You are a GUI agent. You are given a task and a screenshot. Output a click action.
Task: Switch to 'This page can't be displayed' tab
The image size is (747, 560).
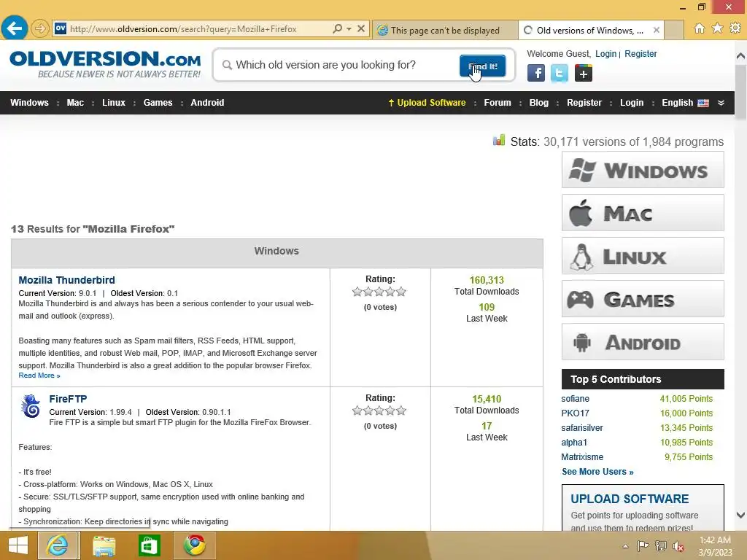[445, 30]
